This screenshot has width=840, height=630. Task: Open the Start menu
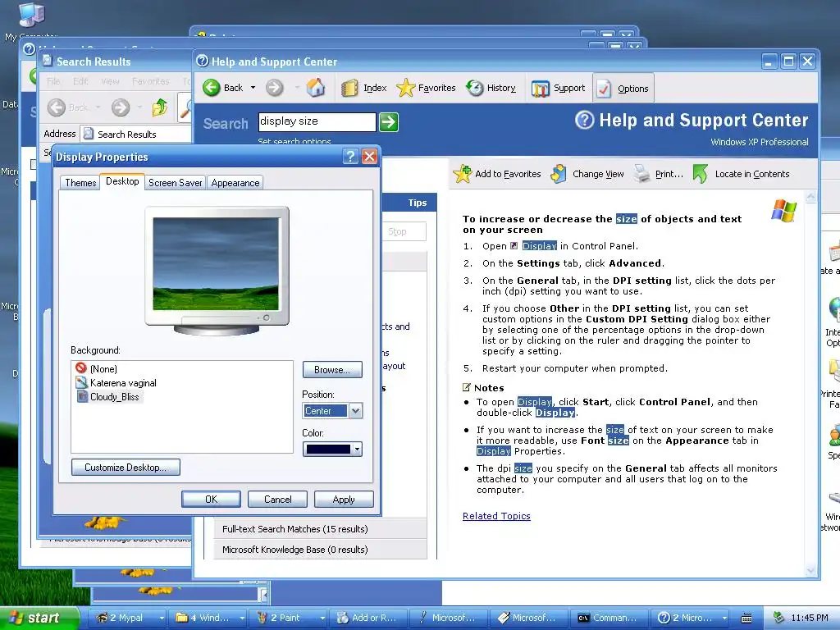(39, 618)
